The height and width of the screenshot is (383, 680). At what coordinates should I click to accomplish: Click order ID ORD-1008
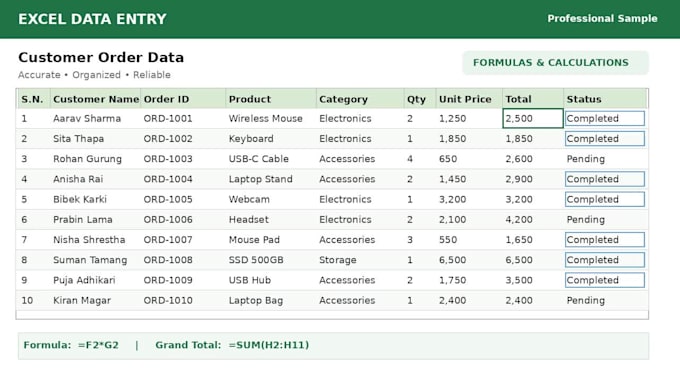[x=168, y=260]
